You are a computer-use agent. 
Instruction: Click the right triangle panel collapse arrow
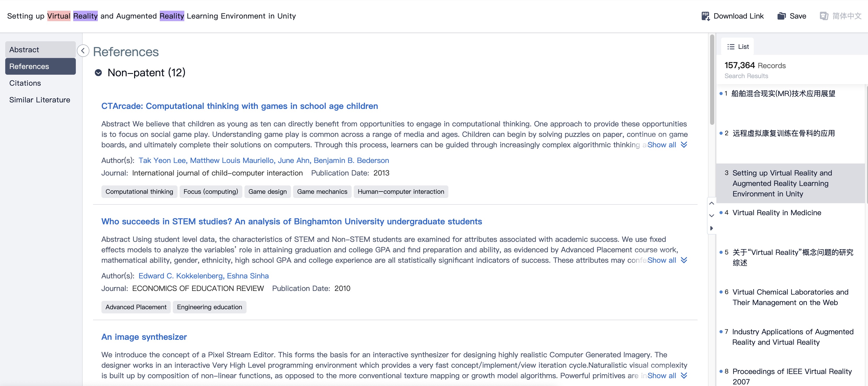click(712, 228)
